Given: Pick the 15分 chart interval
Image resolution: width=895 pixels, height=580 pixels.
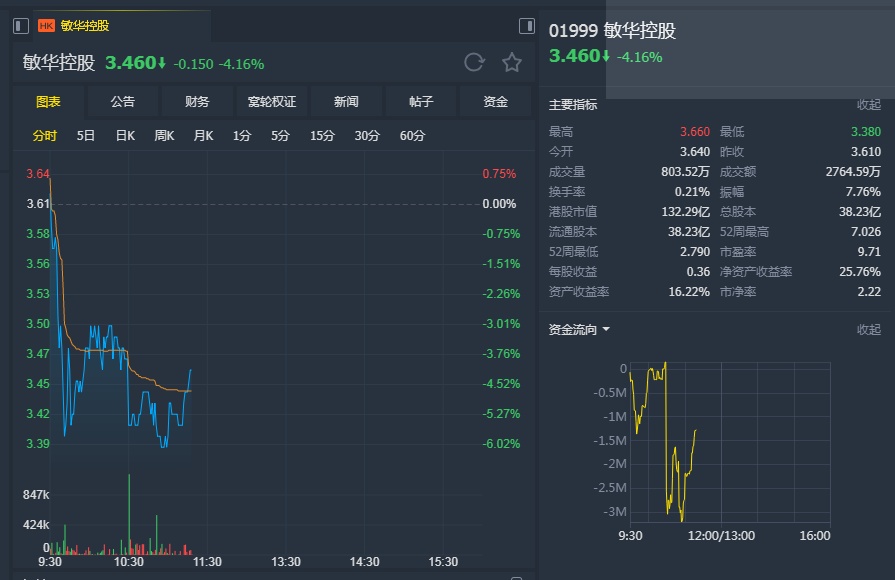Looking at the screenshot, I should click(322, 136).
